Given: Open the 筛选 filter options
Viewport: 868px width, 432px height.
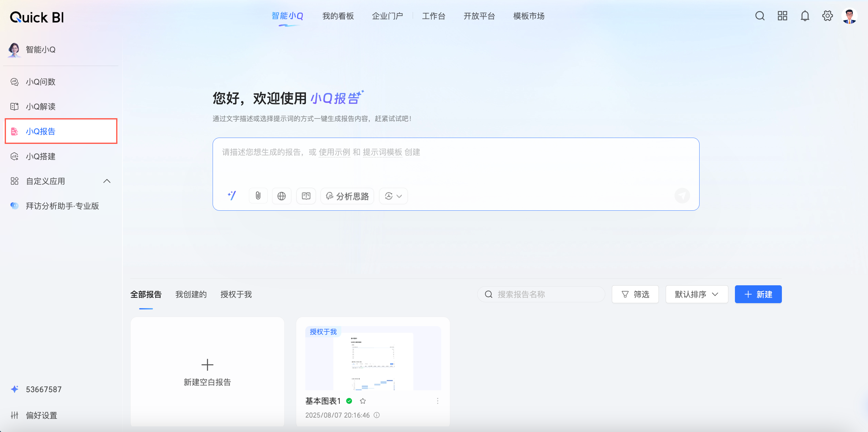Looking at the screenshot, I should tap(635, 294).
